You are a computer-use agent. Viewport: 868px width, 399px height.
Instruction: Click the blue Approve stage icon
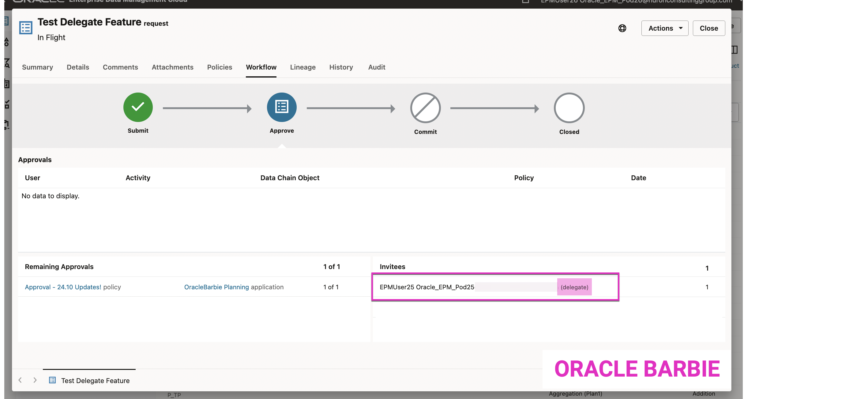[x=282, y=107]
